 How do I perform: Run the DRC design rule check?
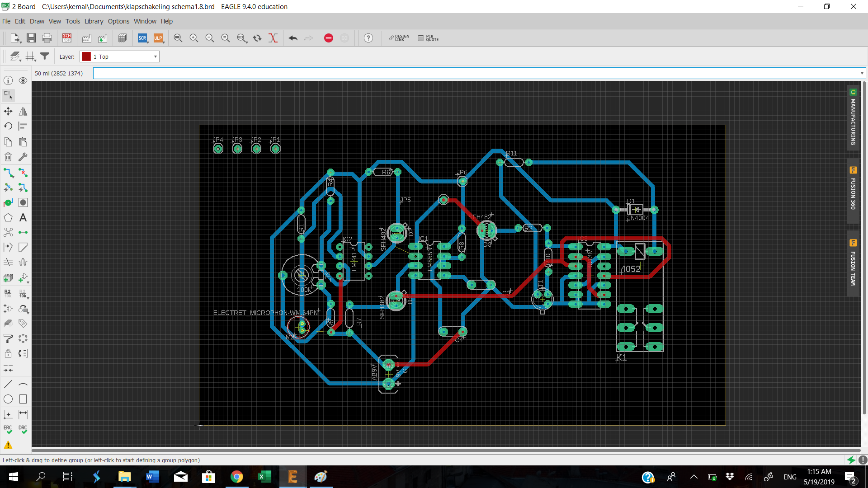click(23, 429)
